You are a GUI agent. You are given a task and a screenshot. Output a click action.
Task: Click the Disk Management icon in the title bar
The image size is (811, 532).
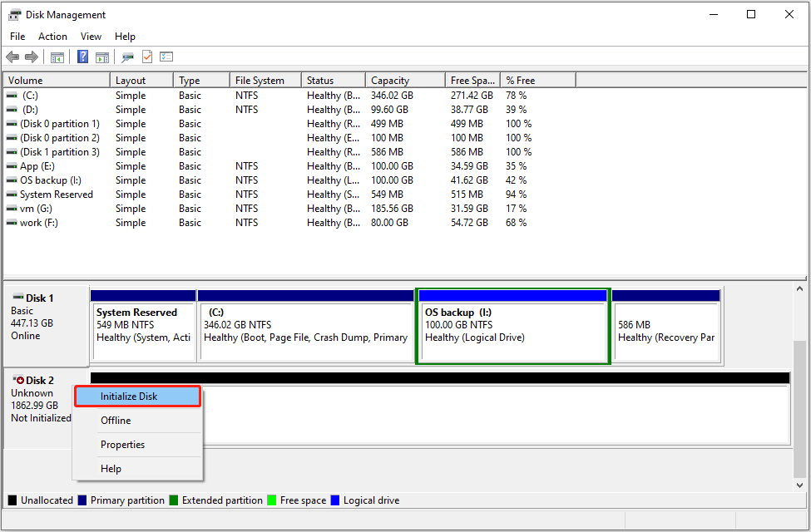pos(13,14)
